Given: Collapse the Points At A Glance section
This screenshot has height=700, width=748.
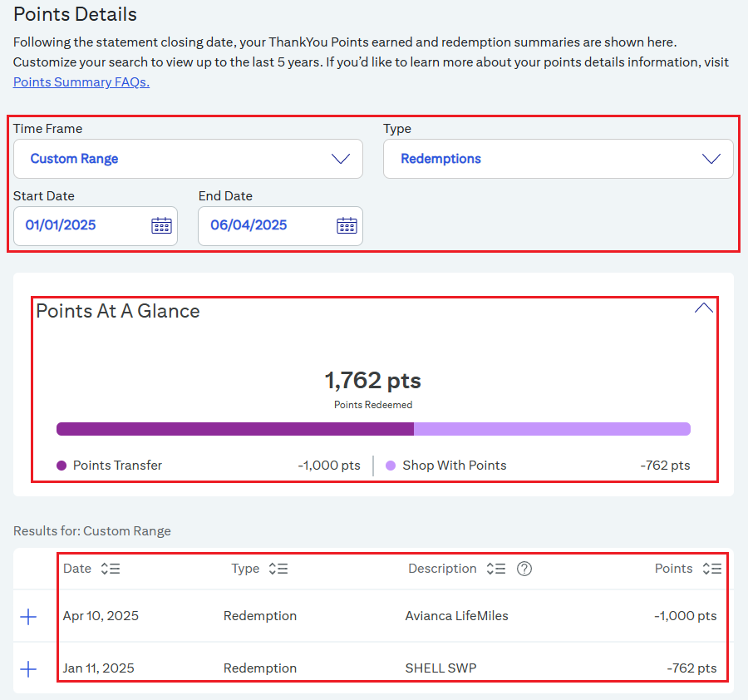Looking at the screenshot, I should pyautogui.click(x=704, y=308).
